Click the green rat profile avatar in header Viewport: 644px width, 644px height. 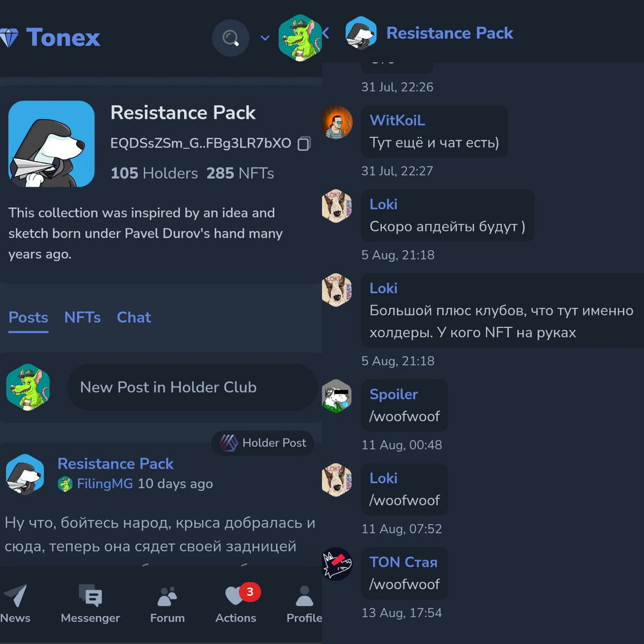coord(300,38)
